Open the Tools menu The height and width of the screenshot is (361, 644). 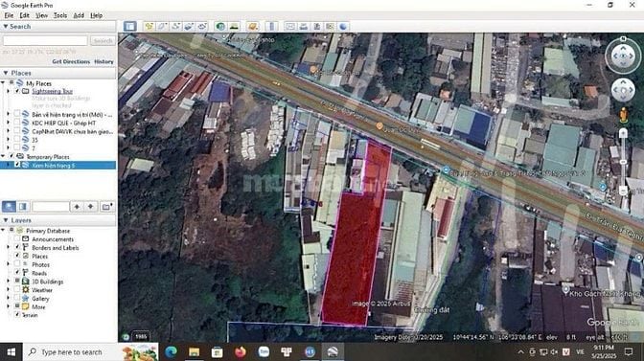click(60, 15)
